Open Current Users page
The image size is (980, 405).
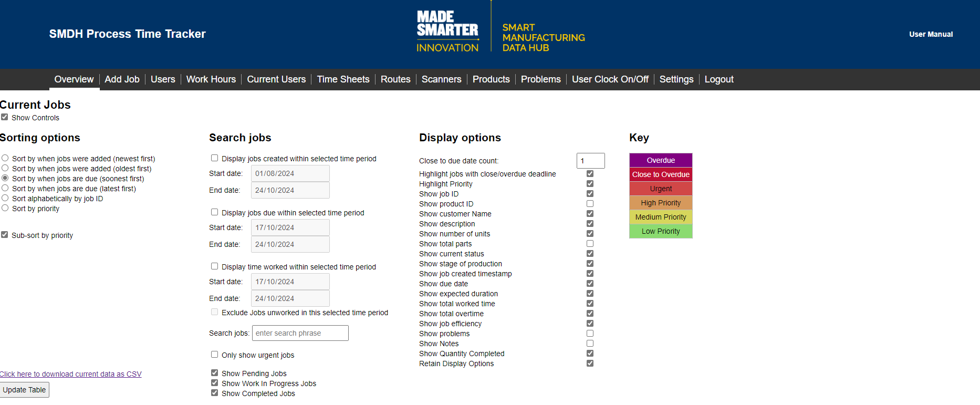pyautogui.click(x=276, y=79)
